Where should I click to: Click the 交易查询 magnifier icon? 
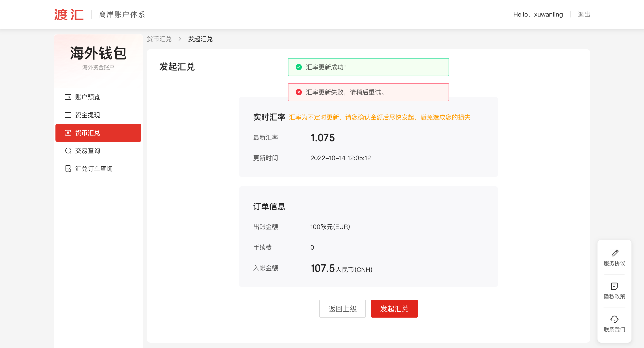click(68, 151)
